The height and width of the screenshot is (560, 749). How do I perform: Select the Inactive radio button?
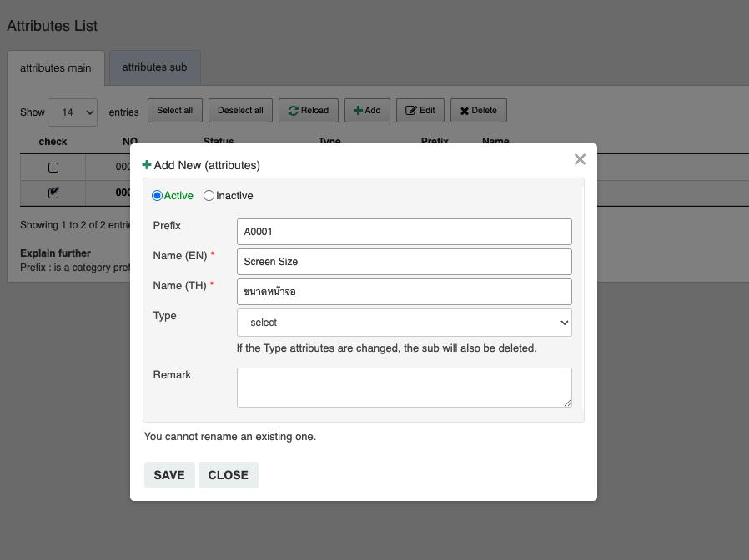point(209,196)
